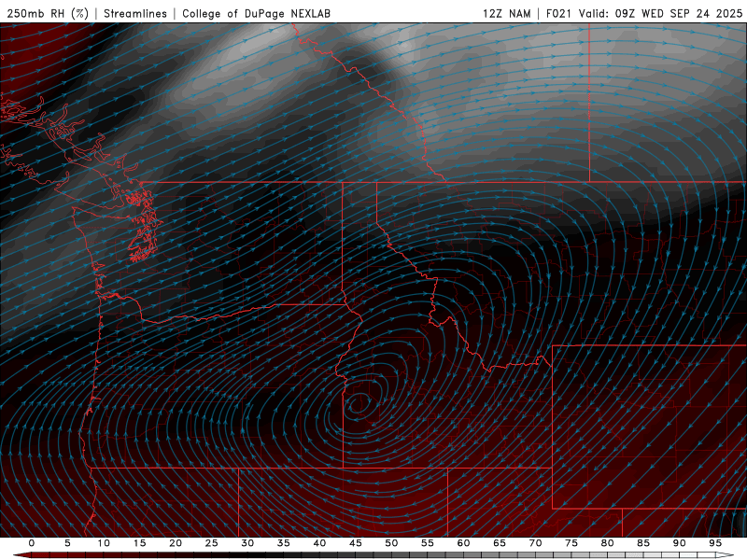Click the "Streamlines" header label
This screenshot has height=560, width=747.
point(135,13)
